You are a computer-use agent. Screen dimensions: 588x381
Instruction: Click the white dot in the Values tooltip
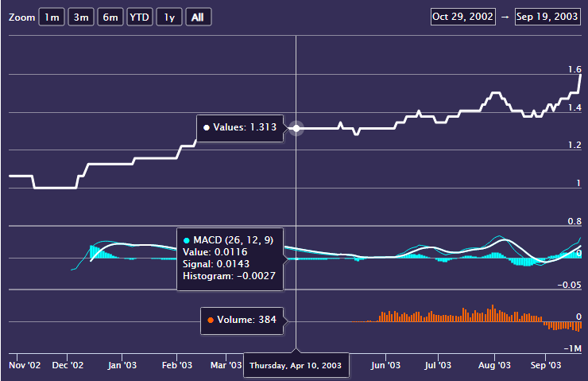207,127
